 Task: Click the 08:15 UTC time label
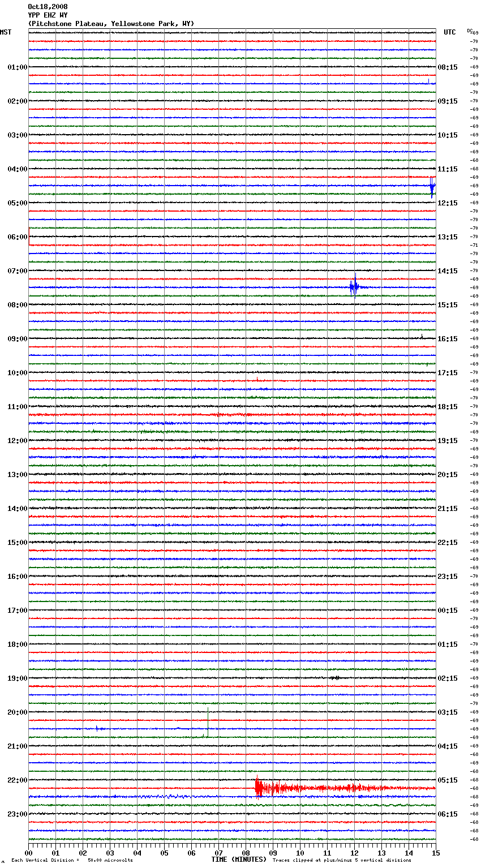tap(448, 67)
